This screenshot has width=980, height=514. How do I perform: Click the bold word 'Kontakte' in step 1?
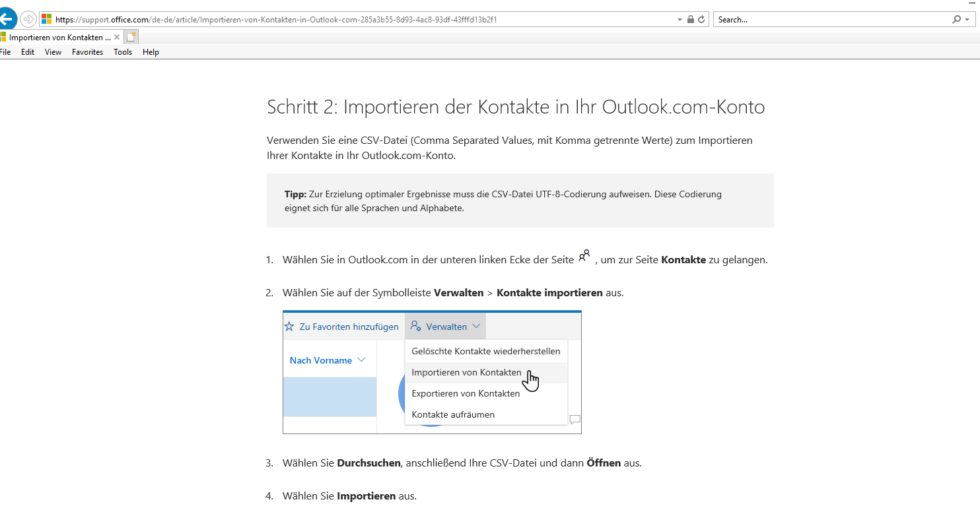(683, 260)
